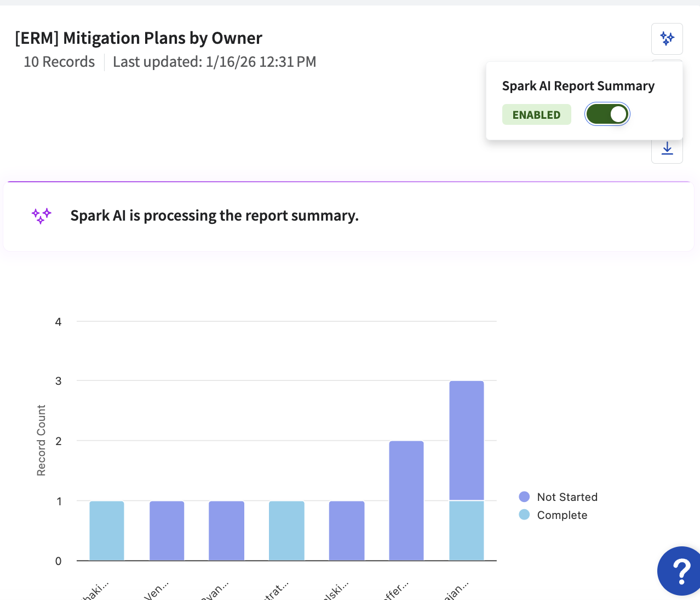Screen dimensions: 700x600
Task: Toggle the Complete series legend label
Action: click(562, 515)
